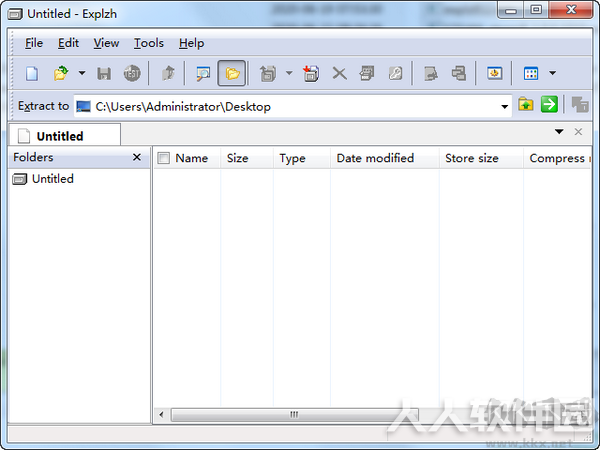Sort by Store size column header
The height and width of the screenshot is (450, 600).
click(481, 158)
